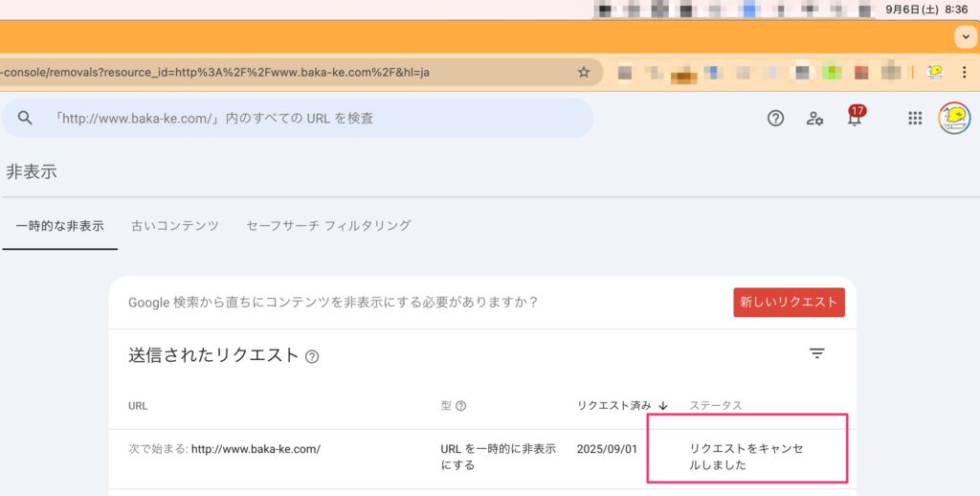Switch to the 古いコンテンツ tab
This screenshot has height=496, width=980.
pyautogui.click(x=175, y=226)
